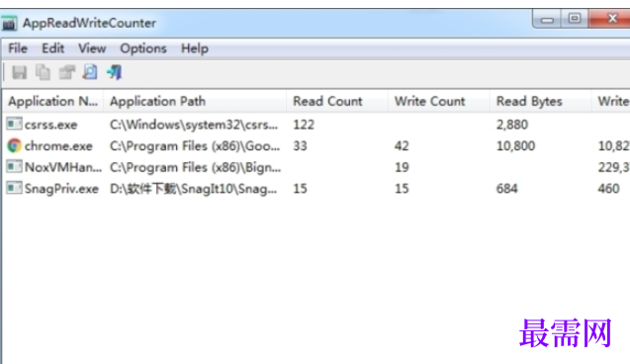Viewport: 630px width, 364px height.
Task: Select the csrss.exe row name
Action: (50, 125)
